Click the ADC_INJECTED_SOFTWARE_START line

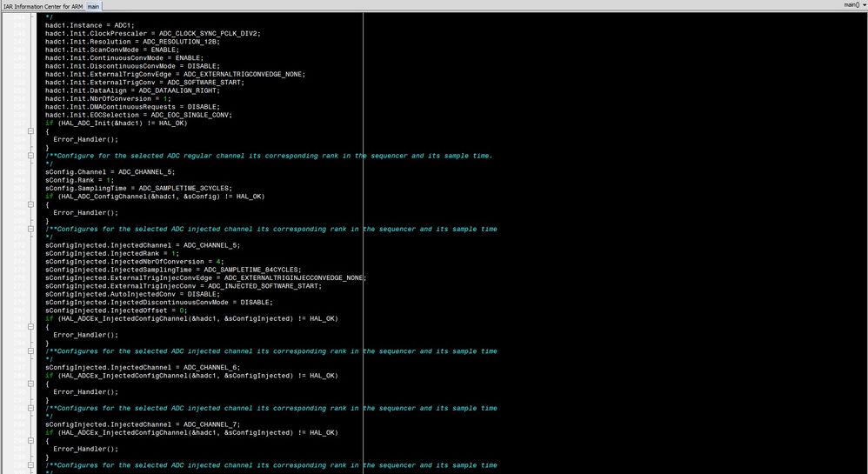(x=184, y=286)
